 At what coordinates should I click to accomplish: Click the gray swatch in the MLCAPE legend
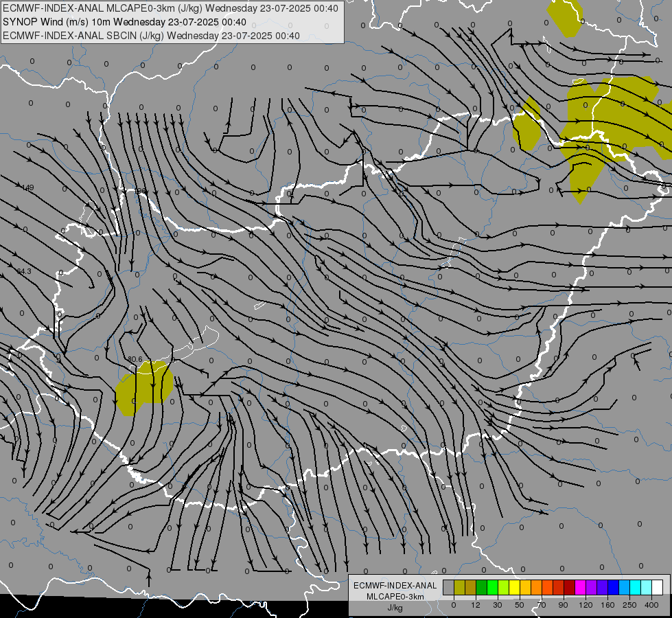[x=448, y=588]
